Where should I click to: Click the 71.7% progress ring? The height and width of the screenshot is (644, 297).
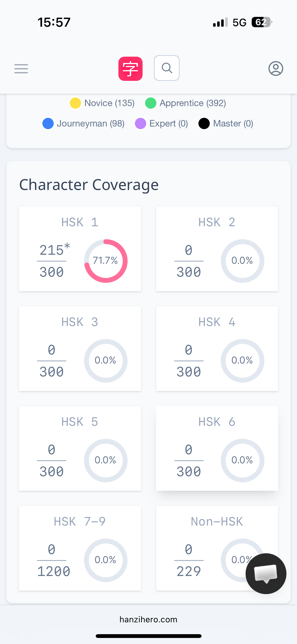106,261
